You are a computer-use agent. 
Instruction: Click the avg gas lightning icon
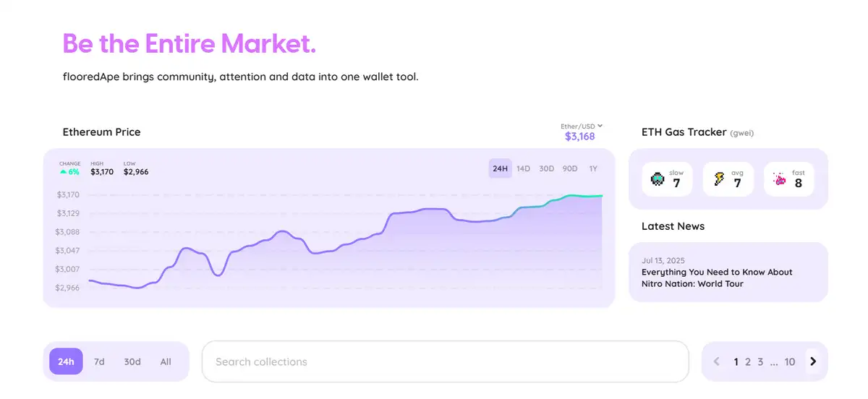pyautogui.click(x=719, y=179)
